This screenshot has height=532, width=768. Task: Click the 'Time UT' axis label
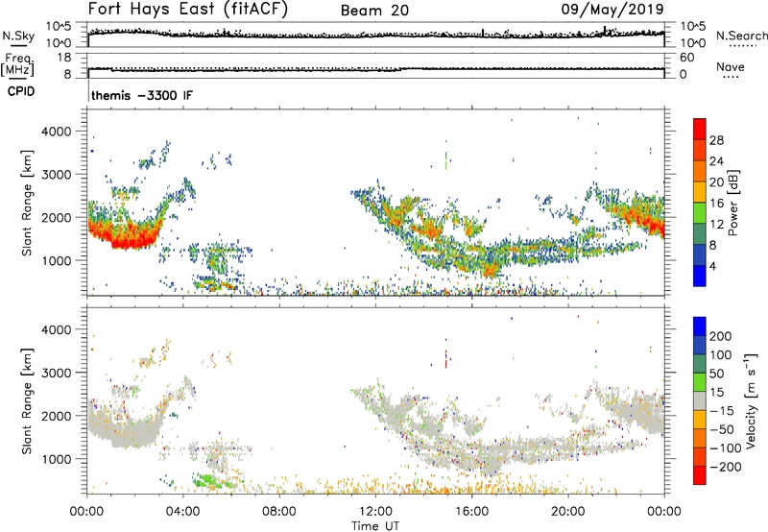pos(375,525)
